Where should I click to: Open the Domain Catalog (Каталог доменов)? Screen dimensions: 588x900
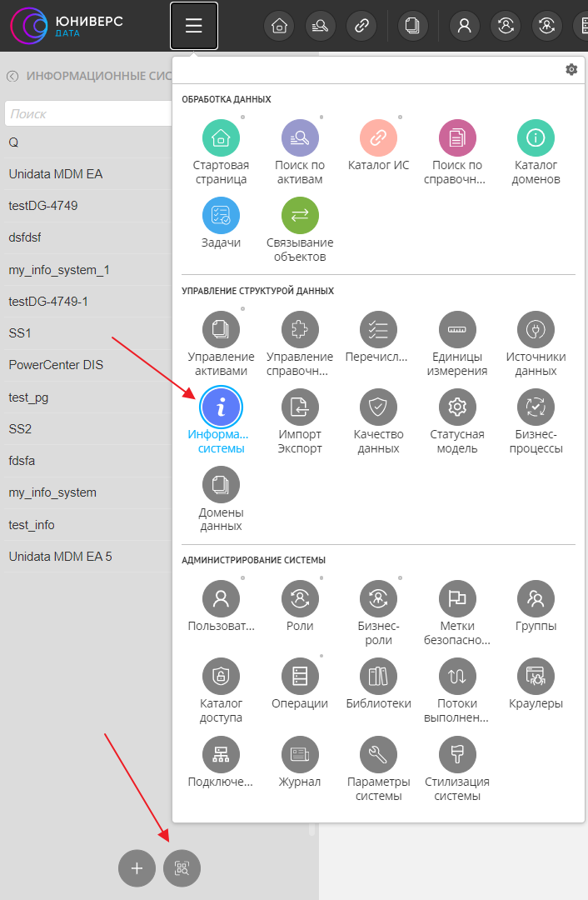tap(536, 138)
